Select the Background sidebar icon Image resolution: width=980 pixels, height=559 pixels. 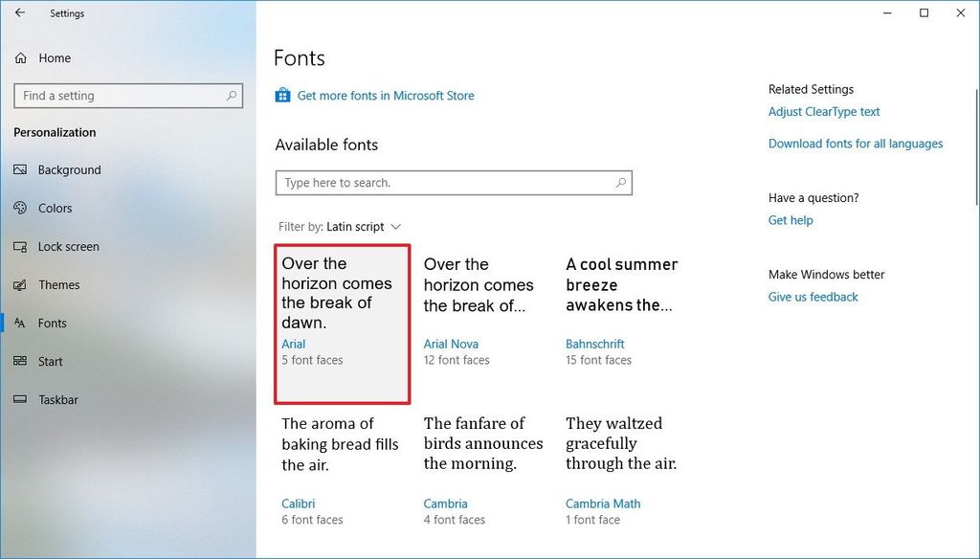point(21,169)
